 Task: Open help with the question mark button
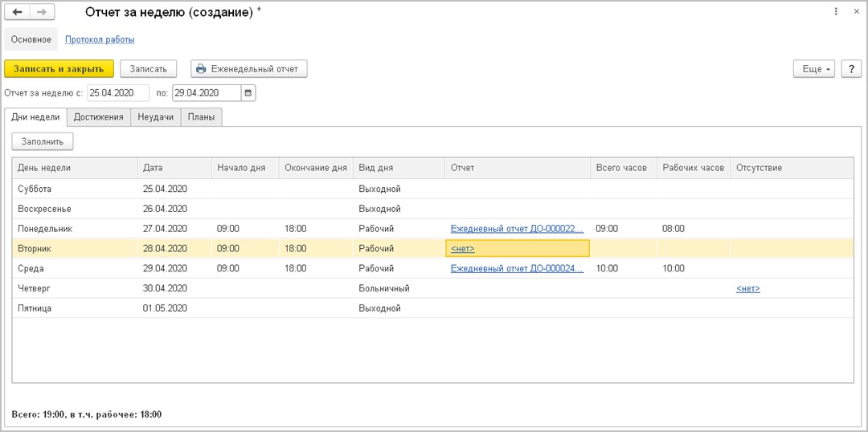(851, 69)
